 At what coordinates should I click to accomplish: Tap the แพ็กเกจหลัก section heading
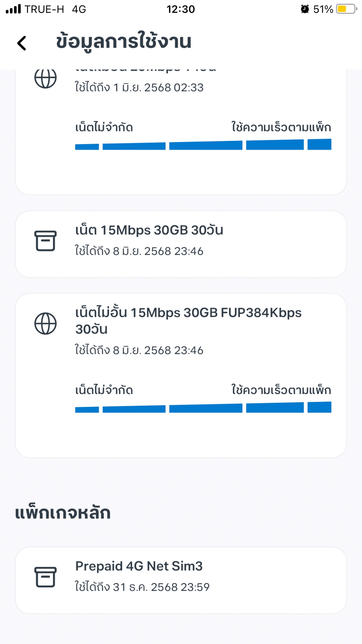coord(63,513)
